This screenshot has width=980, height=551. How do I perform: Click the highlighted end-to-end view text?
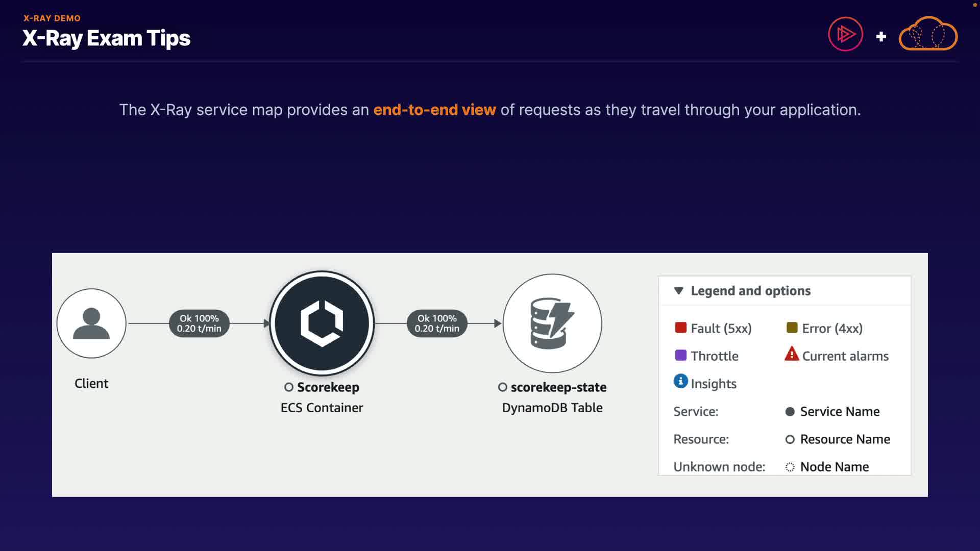pos(434,110)
